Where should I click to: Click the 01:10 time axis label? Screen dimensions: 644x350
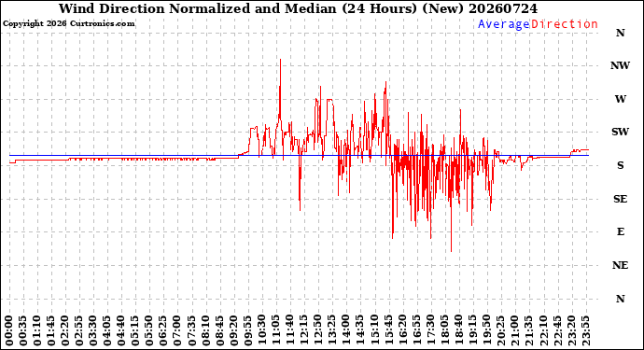click(x=37, y=330)
